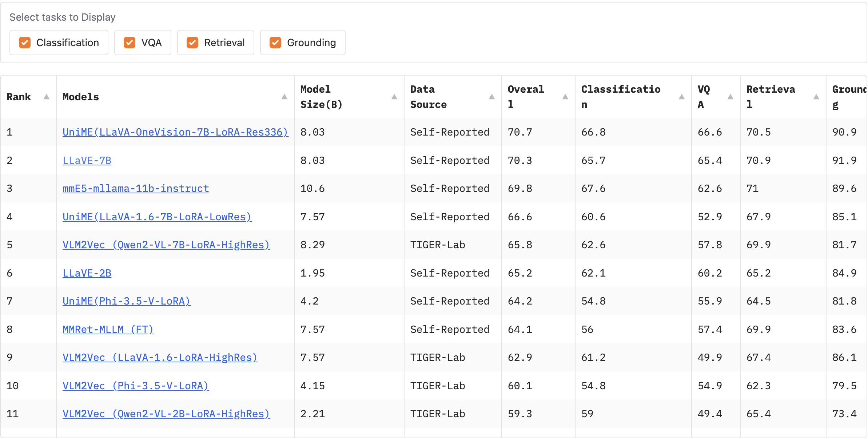Click the Rank column sort arrow
The width and height of the screenshot is (868, 439).
tap(46, 97)
